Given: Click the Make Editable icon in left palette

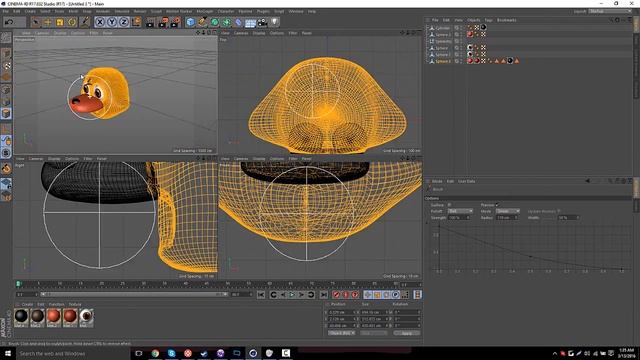Looking at the screenshot, I should pos(6,38).
